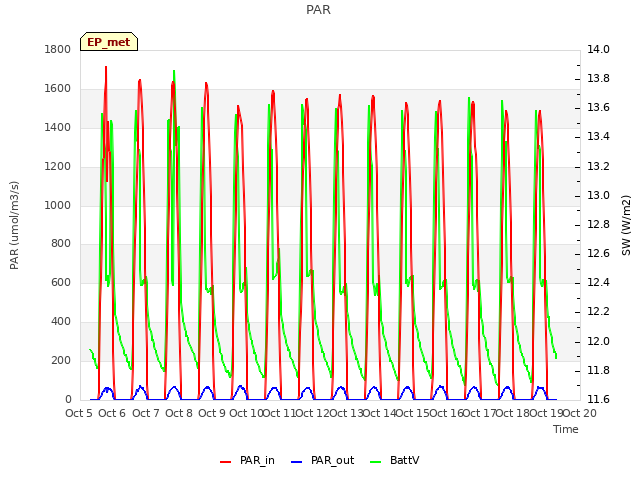Click the red PAR_in legend swatch
The width and height of the screenshot is (640, 480).
(226, 462)
